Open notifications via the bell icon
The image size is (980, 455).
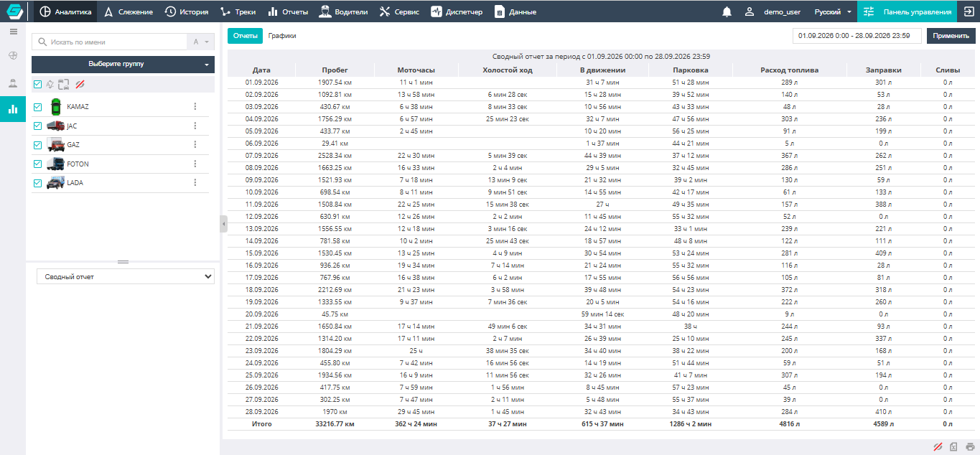pyautogui.click(x=727, y=11)
